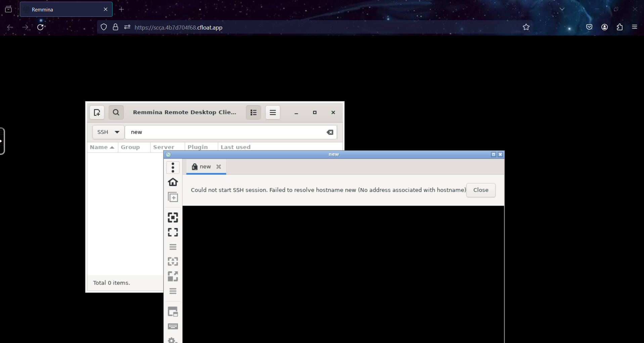The width and height of the screenshot is (644, 343).
Task: Sort connections by Server column
Action: (x=167, y=147)
